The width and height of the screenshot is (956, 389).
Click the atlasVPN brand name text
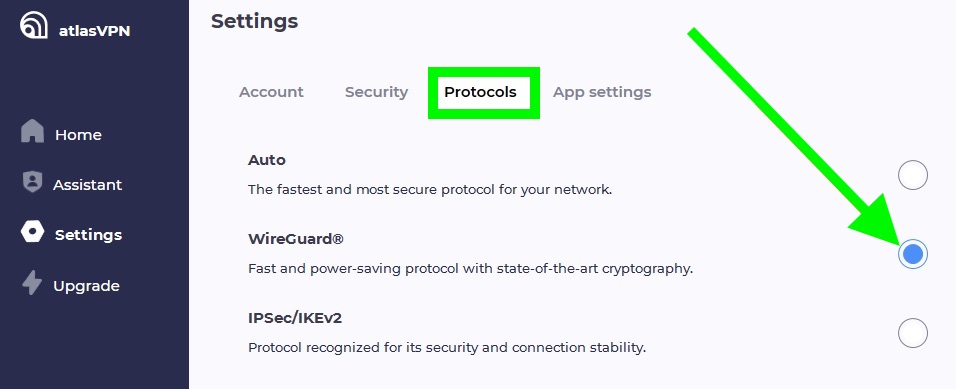(x=95, y=31)
